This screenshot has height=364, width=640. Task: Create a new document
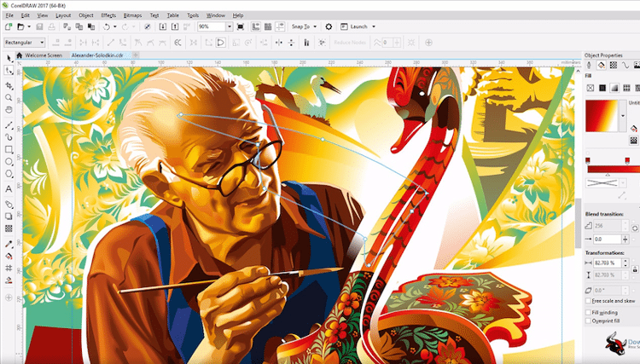tap(9, 26)
